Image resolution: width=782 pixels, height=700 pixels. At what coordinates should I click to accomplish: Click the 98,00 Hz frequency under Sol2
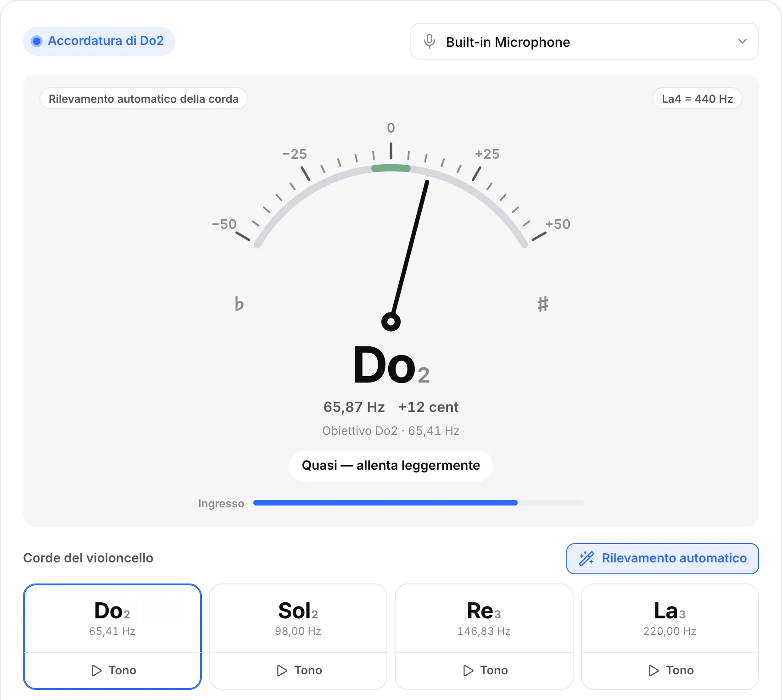tap(298, 632)
